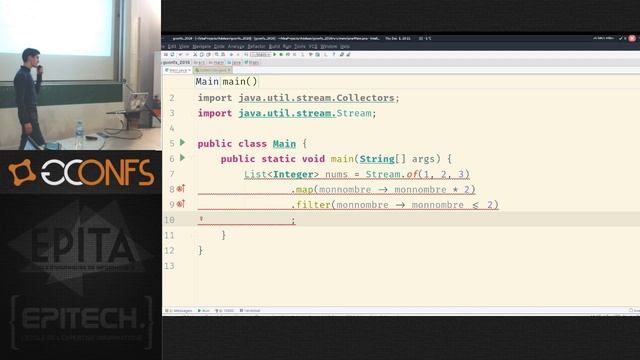Click the main() breadcrumb above the code
Viewport: 640px width, 360px height.
pos(240,81)
